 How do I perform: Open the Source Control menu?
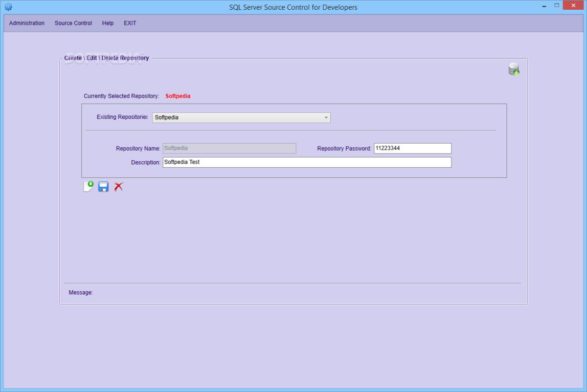click(73, 23)
